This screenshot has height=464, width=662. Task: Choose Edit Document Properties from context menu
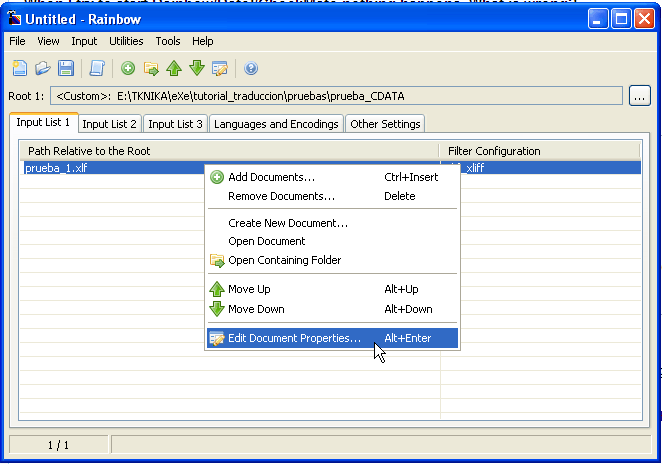tap(294, 338)
